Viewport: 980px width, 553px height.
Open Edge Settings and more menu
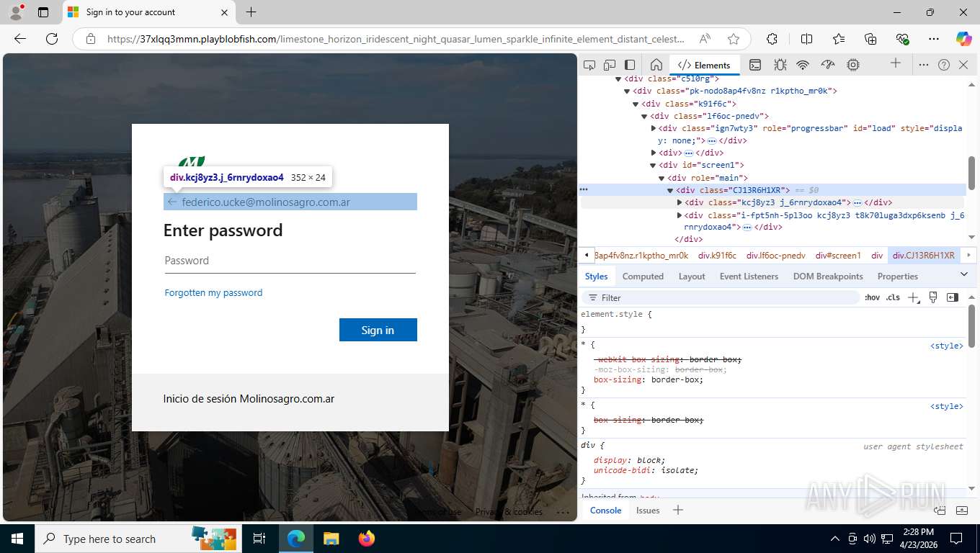point(934,39)
